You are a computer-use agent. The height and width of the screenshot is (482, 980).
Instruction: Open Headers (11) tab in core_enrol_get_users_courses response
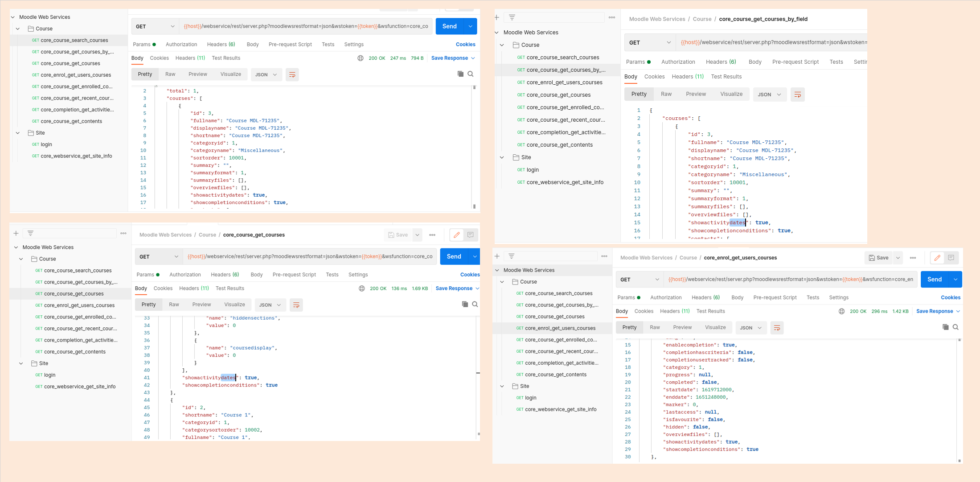pos(675,311)
